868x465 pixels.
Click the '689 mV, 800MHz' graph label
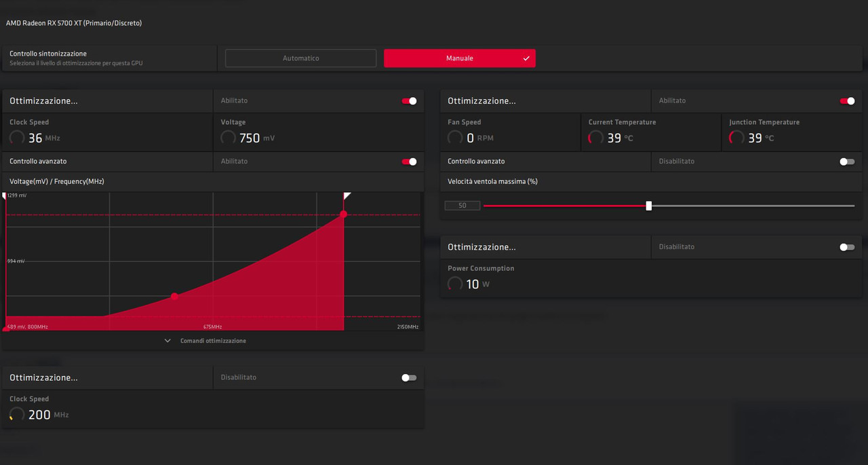[28, 327]
